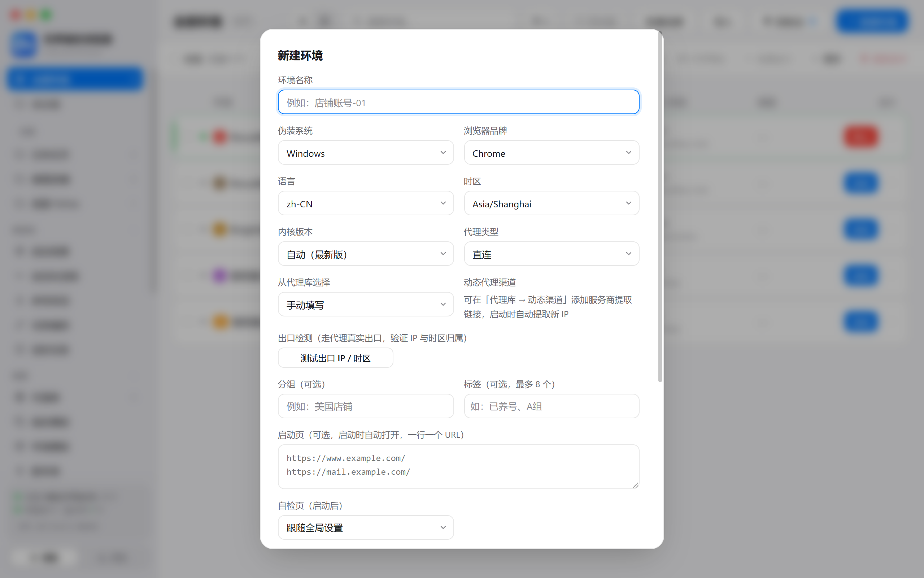Click the 标签 tags input field
The width and height of the screenshot is (924, 578).
[x=552, y=406]
